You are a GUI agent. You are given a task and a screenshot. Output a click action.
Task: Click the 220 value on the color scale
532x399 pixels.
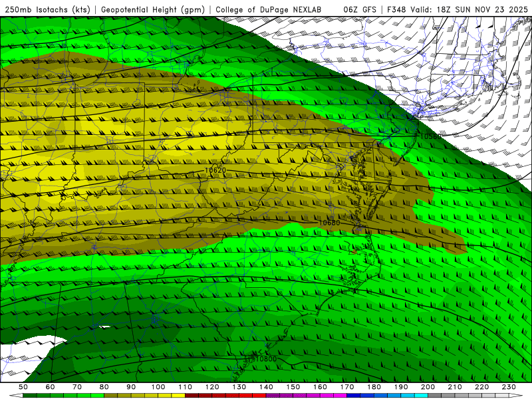[481, 387]
